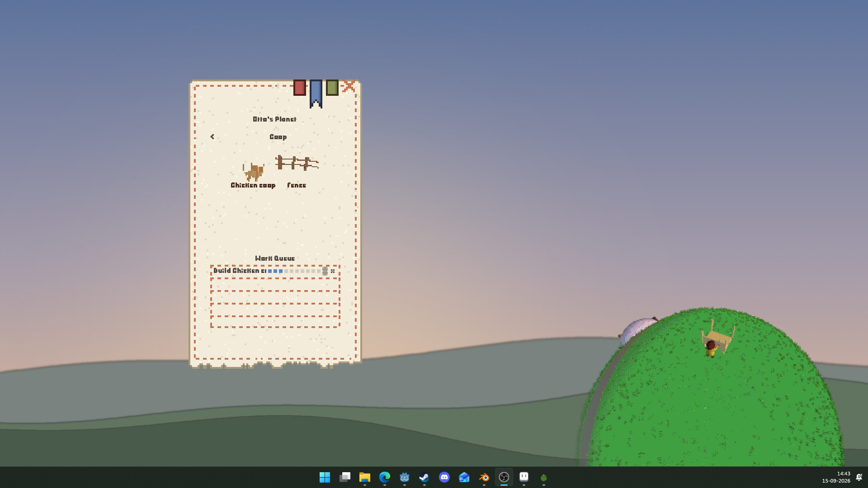This screenshot has height=488, width=868.
Task: Click the 'Work Queue' heading
Action: click(x=275, y=258)
